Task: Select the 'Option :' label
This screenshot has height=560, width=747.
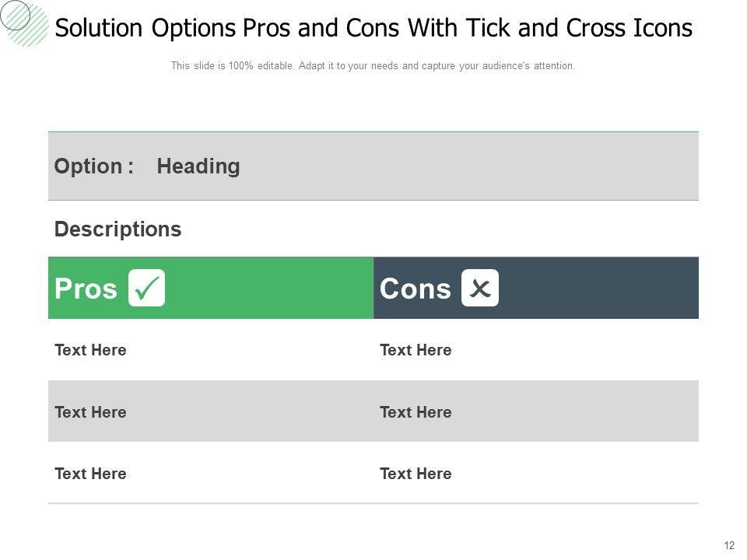Action: (94, 166)
